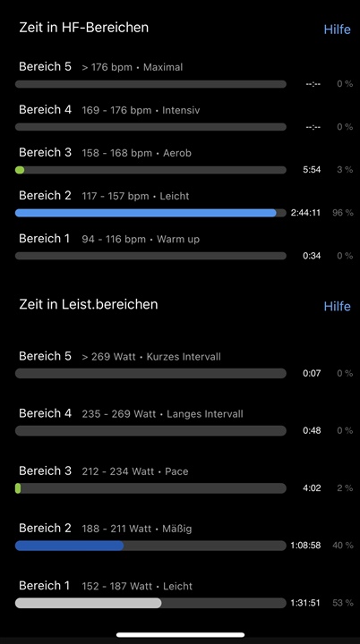
Task: Select the 1:31:51 time value
Action: point(305,603)
